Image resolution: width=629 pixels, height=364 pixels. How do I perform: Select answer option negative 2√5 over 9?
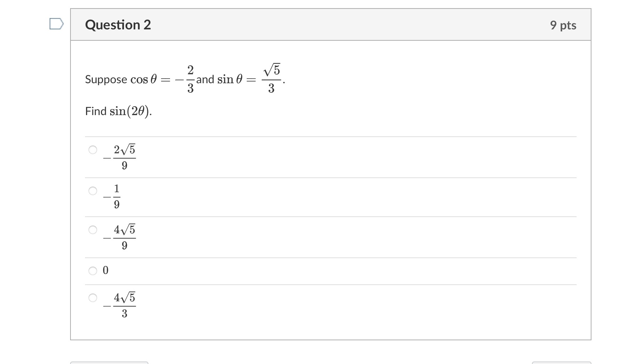point(93,150)
